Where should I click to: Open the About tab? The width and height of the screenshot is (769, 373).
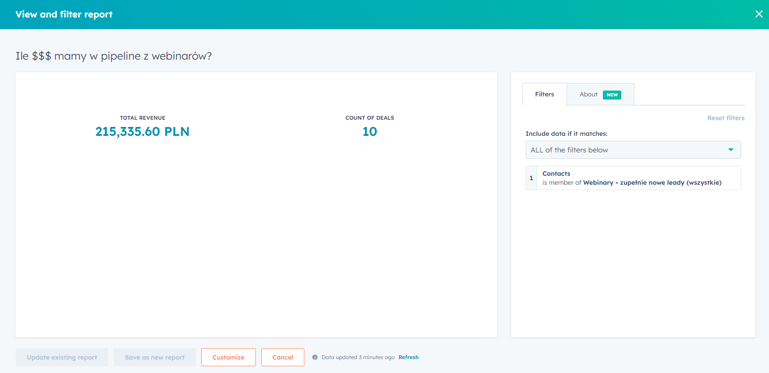pos(600,94)
